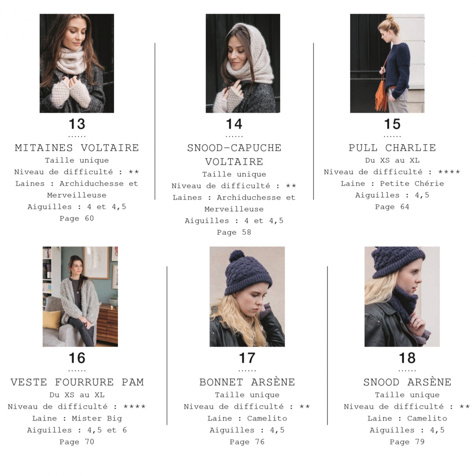
Task: Click the MITAINES VOLTAIRE title
Action: coord(77,148)
